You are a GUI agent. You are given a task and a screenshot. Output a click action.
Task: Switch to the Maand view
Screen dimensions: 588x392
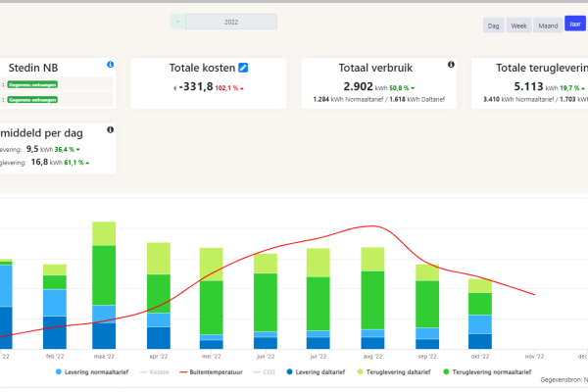[x=549, y=25]
